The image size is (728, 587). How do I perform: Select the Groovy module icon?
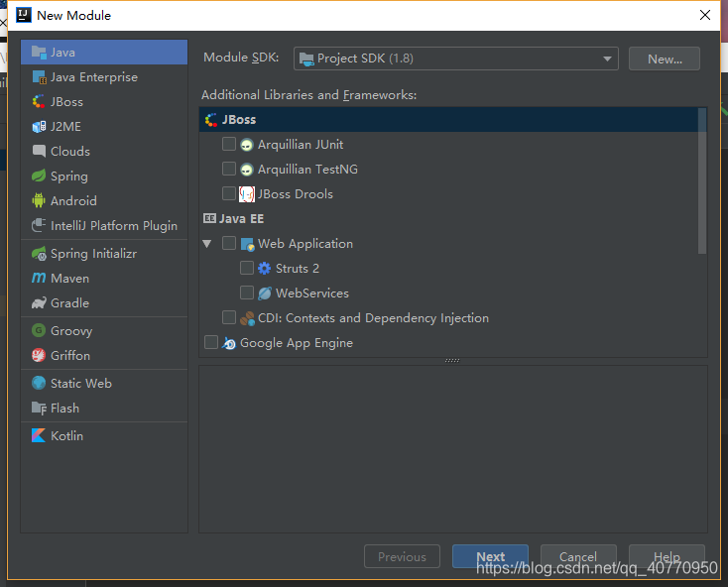coord(39,330)
